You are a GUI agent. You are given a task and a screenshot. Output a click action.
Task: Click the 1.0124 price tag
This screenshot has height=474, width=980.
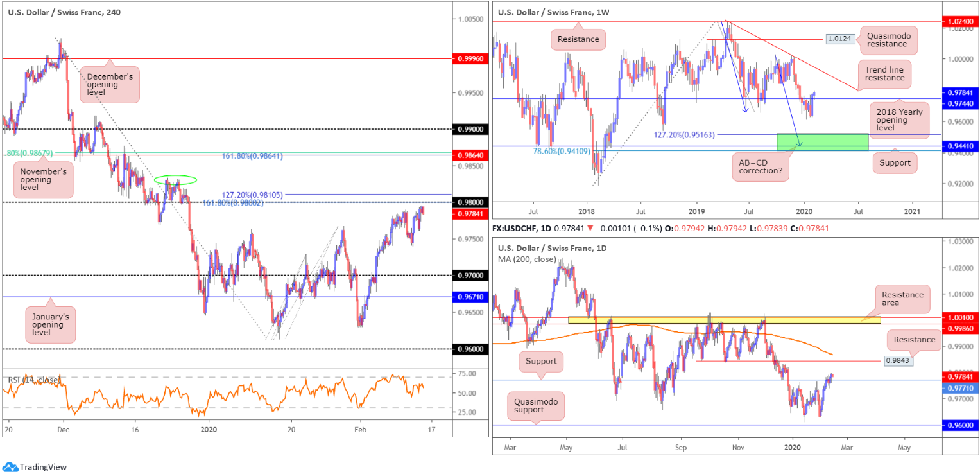[x=839, y=39]
